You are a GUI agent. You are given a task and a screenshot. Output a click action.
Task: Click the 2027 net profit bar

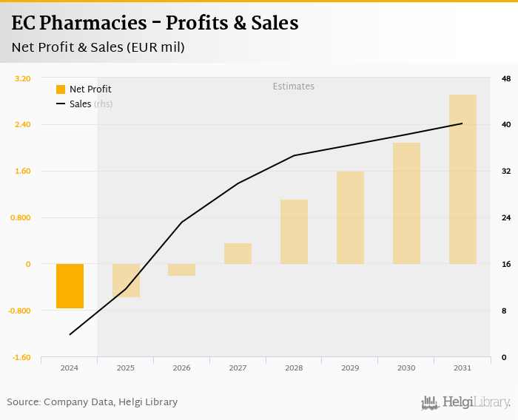(x=238, y=254)
